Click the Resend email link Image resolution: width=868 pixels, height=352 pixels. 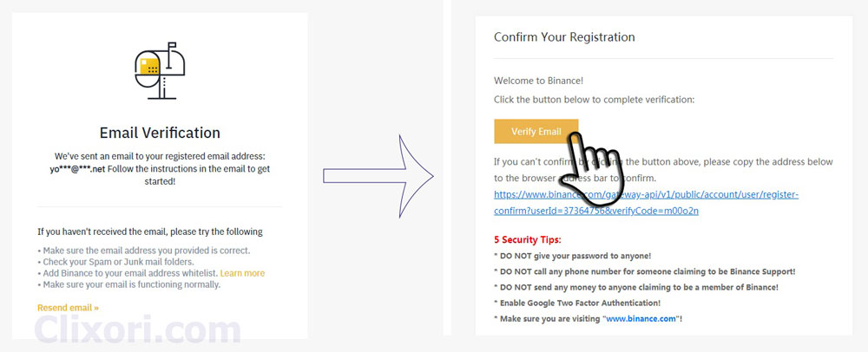(68, 308)
